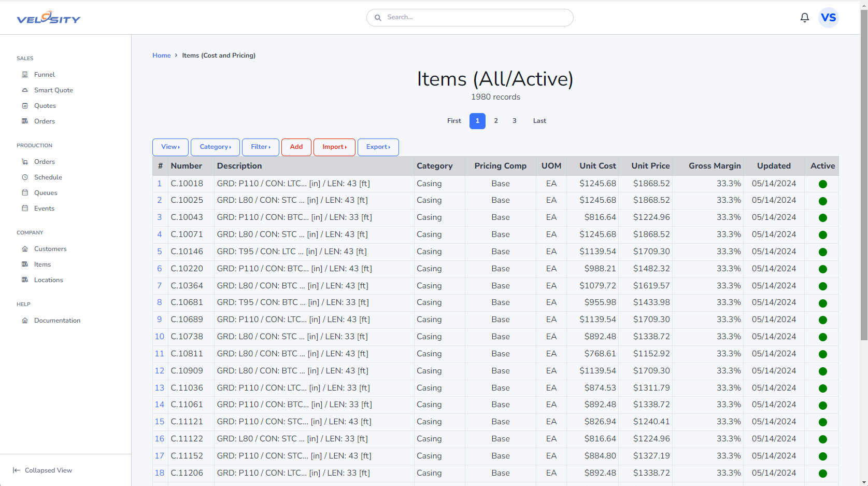Click into the Search input field
Image resolution: width=868 pixels, height=486 pixels.
[x=474, y=18]
